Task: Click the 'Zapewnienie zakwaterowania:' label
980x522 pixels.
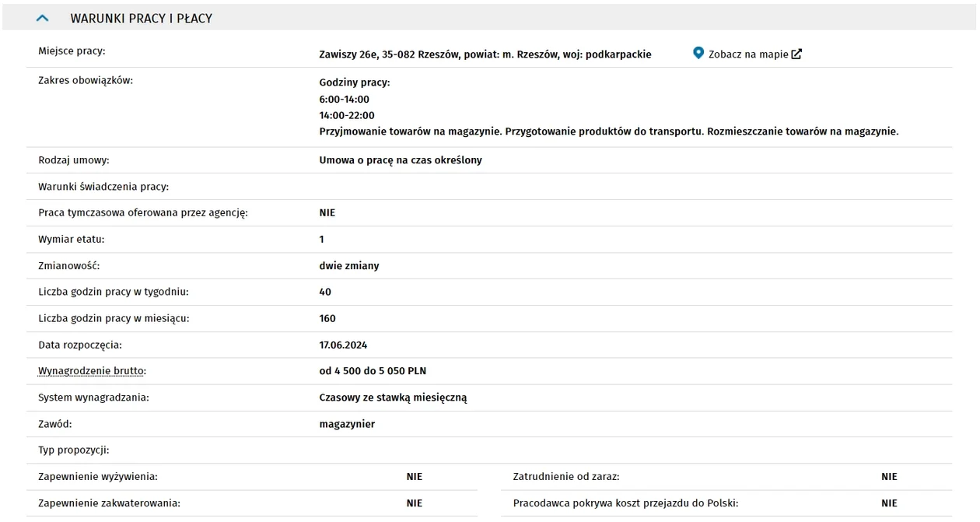Action: tap(109, 503)
